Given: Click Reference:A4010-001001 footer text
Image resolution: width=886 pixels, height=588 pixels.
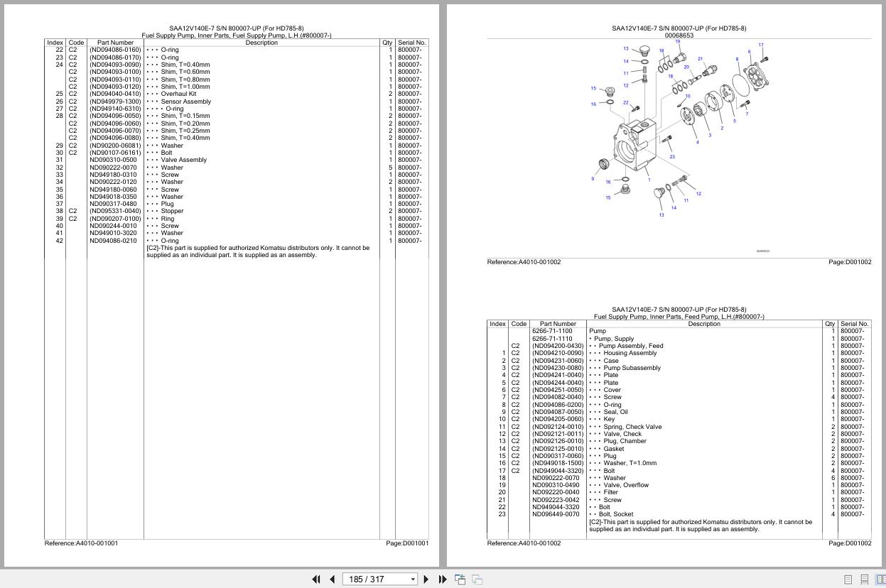Looking at the screenshot, I should pos(81,543).
